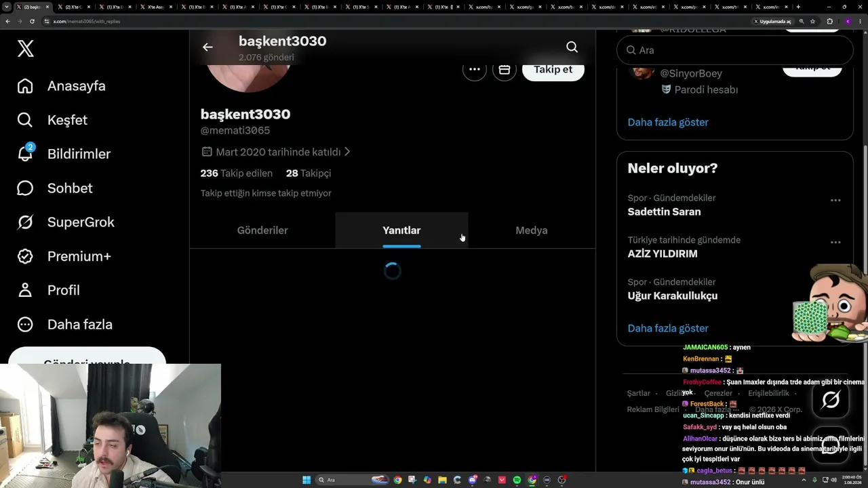Expand hidden system tray icons
Screen dimensions: 868x488
(804, 480)
